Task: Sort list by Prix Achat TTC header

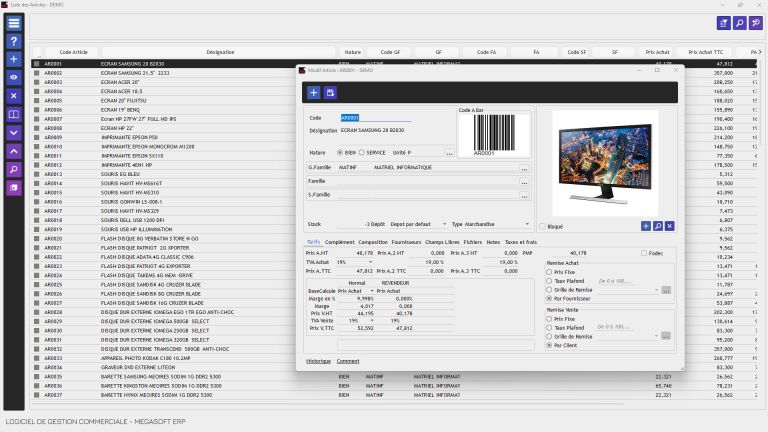Action: (x=705, y=52)
